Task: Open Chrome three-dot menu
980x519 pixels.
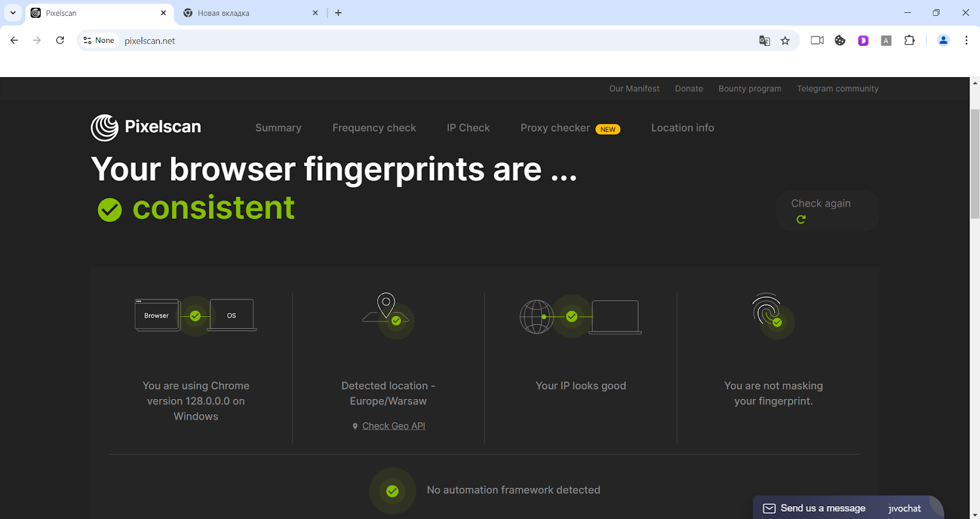Action: [x=967, y=40]
